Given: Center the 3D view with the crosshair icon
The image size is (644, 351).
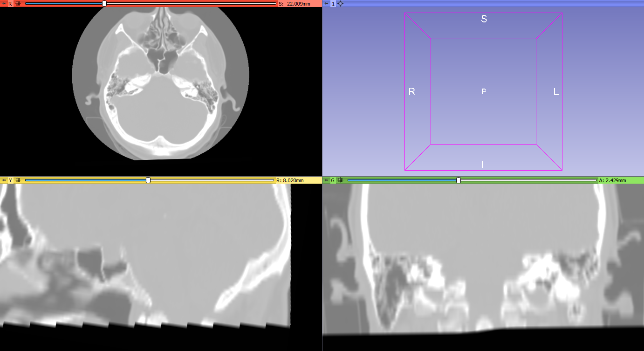Looking at the screenshot, I should pos(340,3).
